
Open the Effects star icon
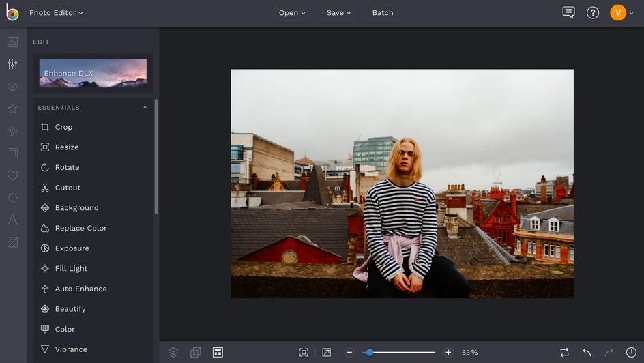[x=12, y=108]
